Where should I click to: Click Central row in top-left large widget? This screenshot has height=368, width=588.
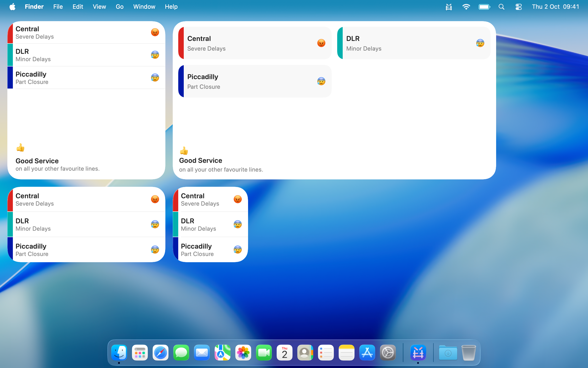[86, 32]
